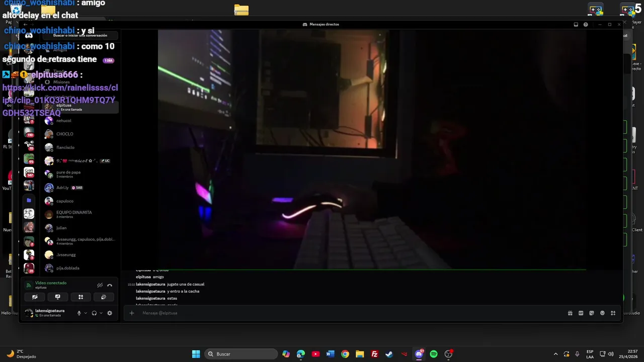Open the GIF picker
The image size is (644, 362).
pyautogui.click(x=581, y=313)
